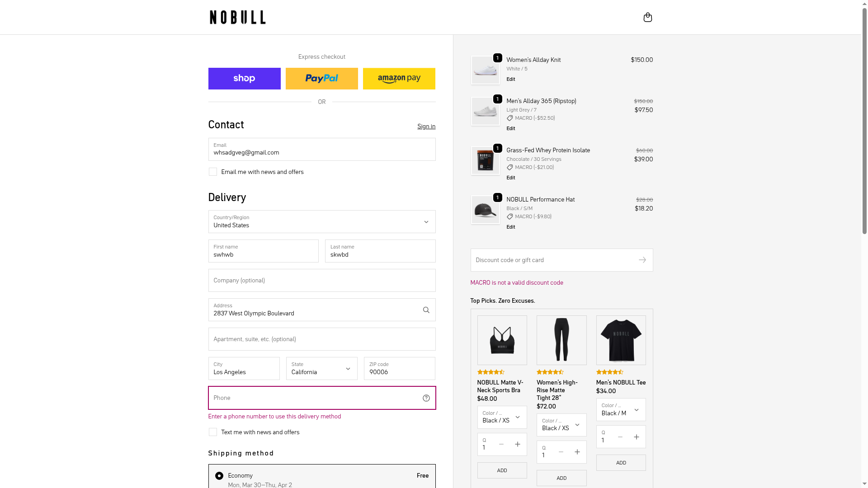Select the Economy shipping radio button
The width and height of the screenshot is (868, 488).
pyautogui.click(x=219, y=476)
